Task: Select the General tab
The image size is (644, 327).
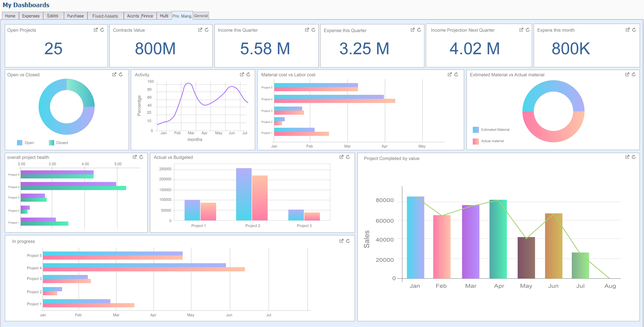Action: click(x=201, y=16)
